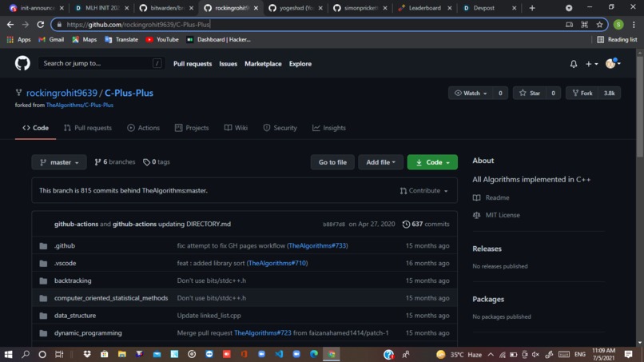Open the Apps bookmark

[19, 39]
